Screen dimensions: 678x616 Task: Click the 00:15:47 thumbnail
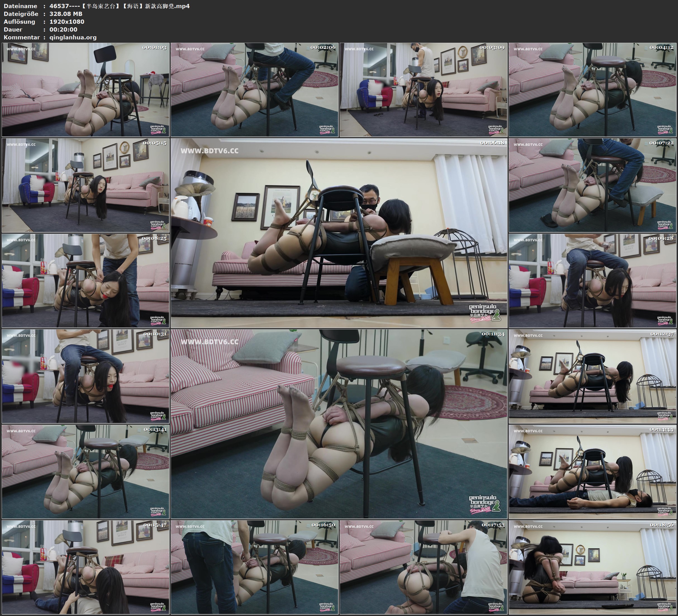[x=85, y=567]
